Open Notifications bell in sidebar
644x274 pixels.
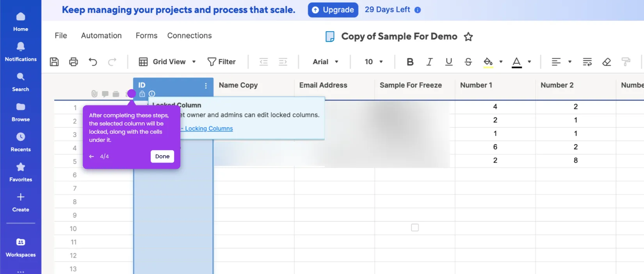(x=21, y=52)
